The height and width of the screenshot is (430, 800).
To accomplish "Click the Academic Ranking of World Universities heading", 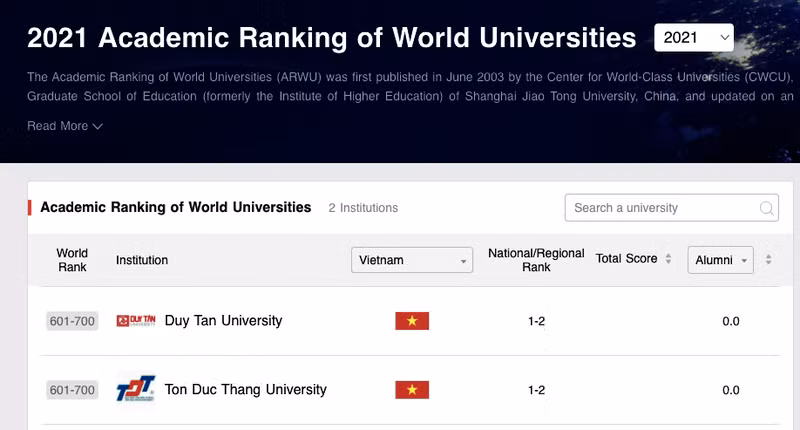I will coord(176,207).
